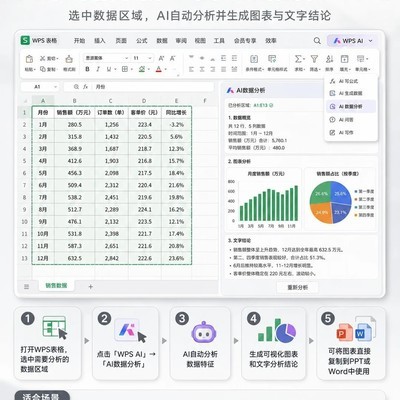Choose AI 数据分析 from the WPS AI menu
This screenshot has height=400, width=400.
click(352, 107)
